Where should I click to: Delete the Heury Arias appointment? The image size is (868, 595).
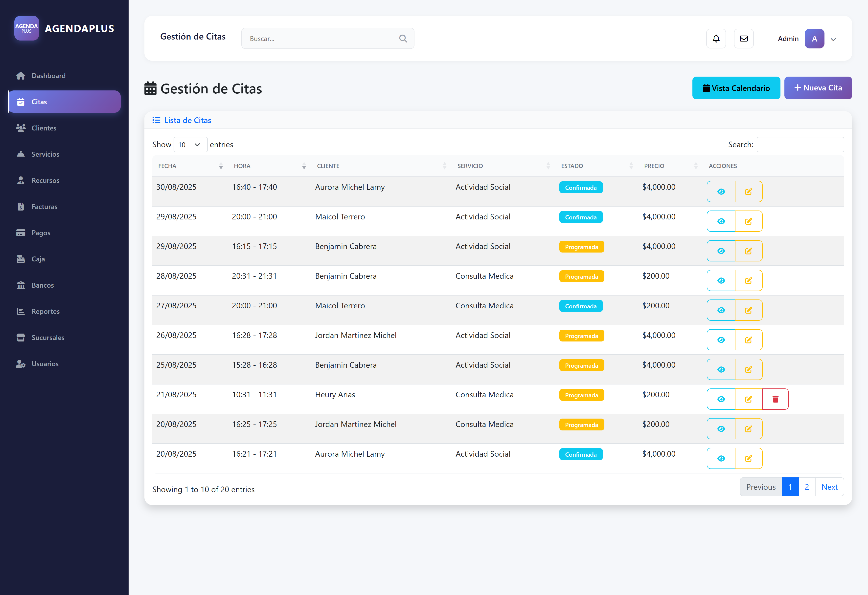coord(775,399)
